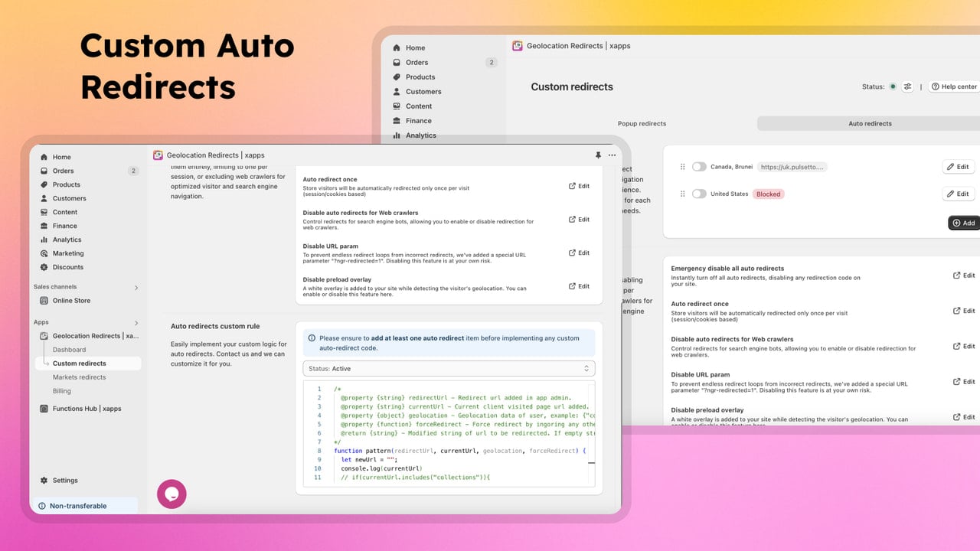
Task: Switch to the Popup redirects tab
Action: (642, 123)
